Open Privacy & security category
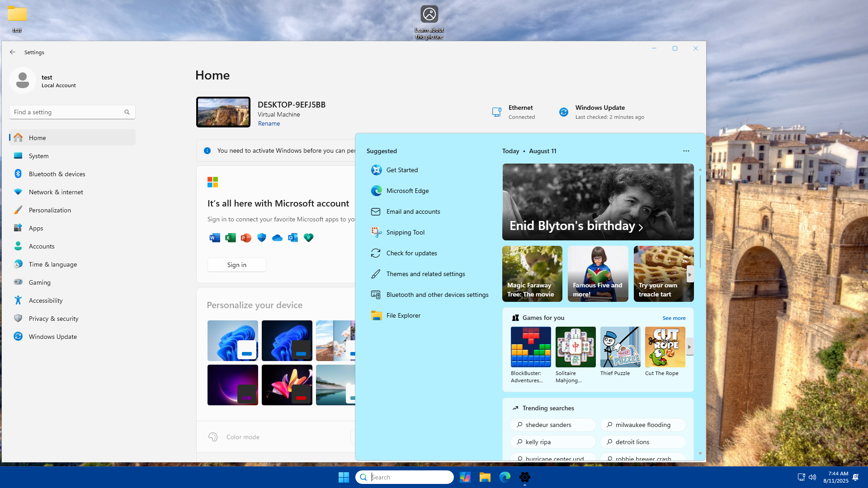 (72, 319)
